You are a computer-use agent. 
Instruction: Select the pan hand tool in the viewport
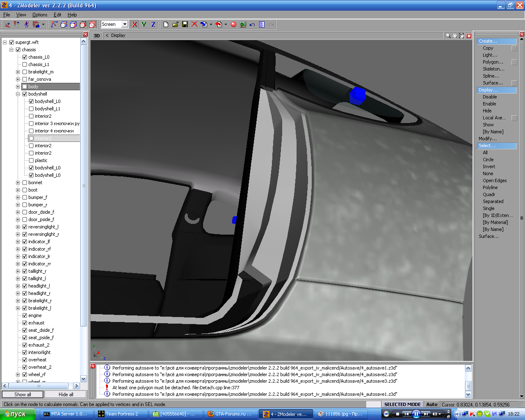click(x=455, y=36)
